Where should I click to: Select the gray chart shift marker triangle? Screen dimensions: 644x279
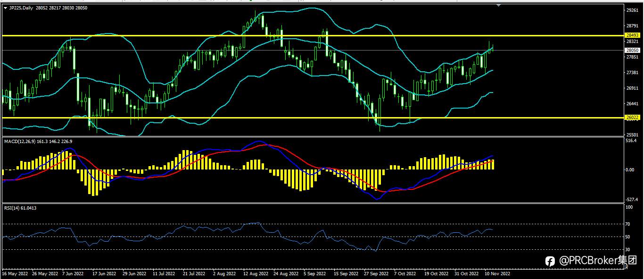click(499, 6)
